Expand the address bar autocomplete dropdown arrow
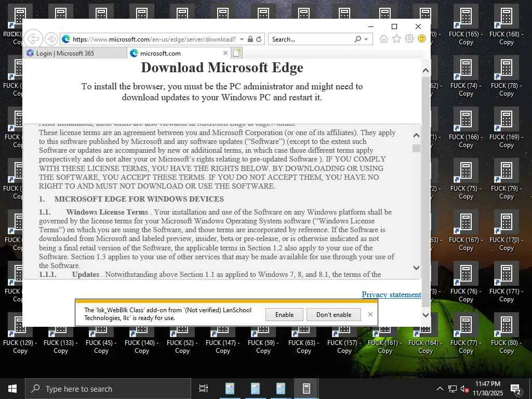 (x=242, y=39)
